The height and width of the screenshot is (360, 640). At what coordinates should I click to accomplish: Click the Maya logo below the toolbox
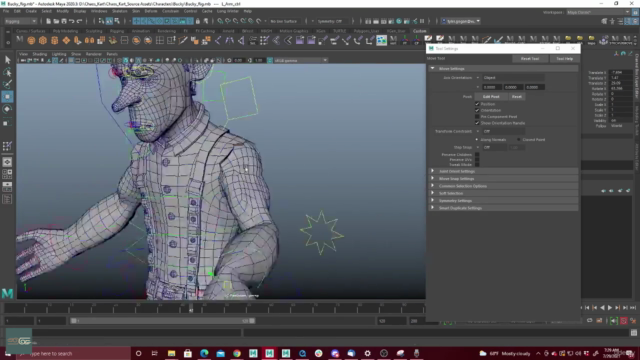[x=7, y=293]
